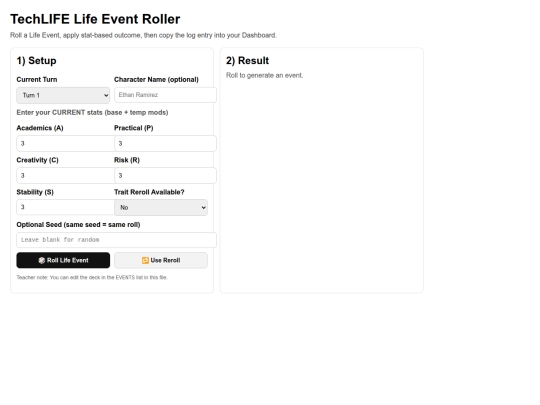Click the Teacher note about EVENTS list
Screen dimensions: 540x405
(92, 278)
